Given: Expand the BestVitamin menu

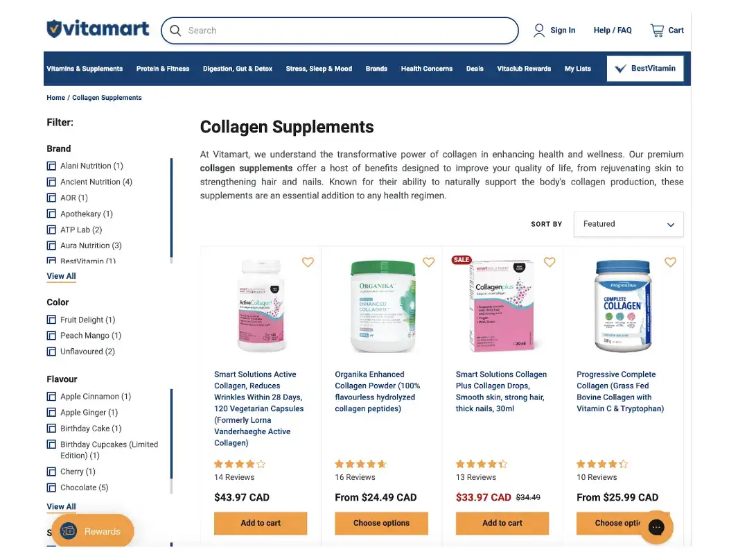Looking at the screenshot, I should tap(644, 68).
